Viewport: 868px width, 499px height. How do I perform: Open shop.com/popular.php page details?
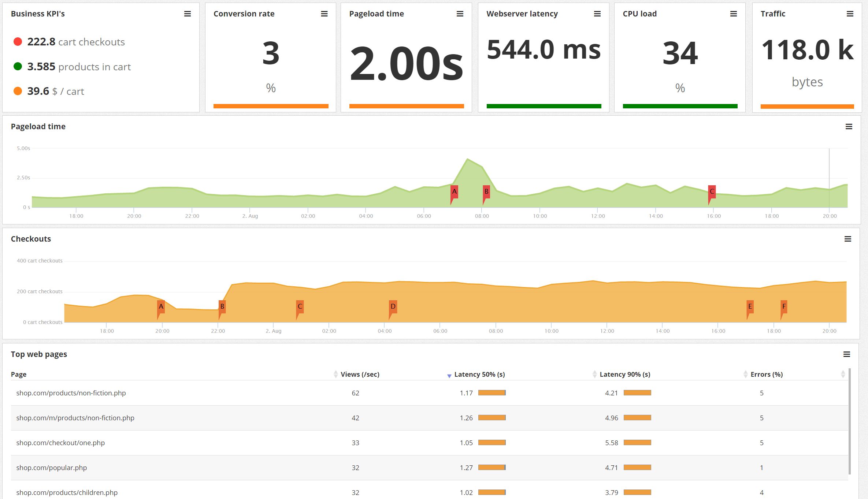pyautogui.click(x=52, y=468)
